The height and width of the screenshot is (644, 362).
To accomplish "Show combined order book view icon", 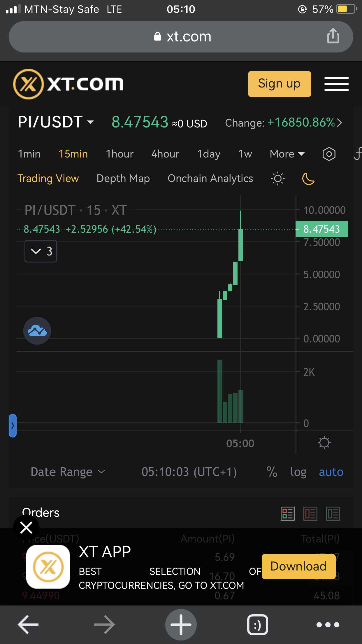I will coord(288,514).
